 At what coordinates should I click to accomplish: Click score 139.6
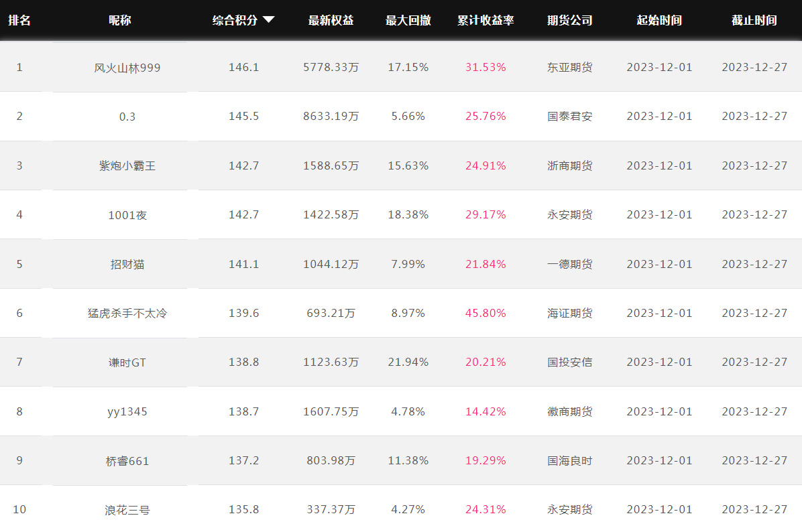tap(244, 314)
